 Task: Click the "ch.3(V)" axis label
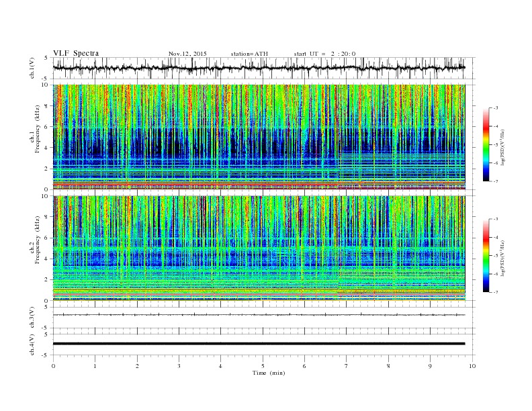tap(32, 317)
